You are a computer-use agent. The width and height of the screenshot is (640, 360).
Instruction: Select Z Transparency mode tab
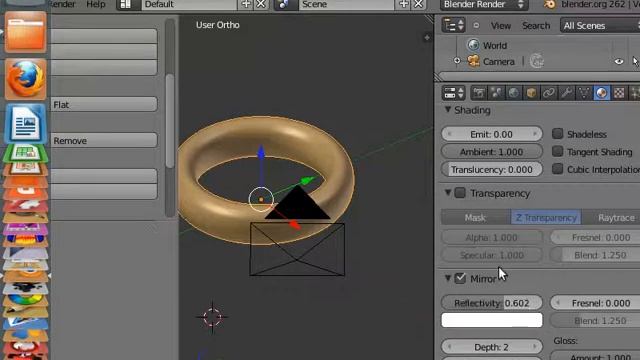[x=546, y=218]
